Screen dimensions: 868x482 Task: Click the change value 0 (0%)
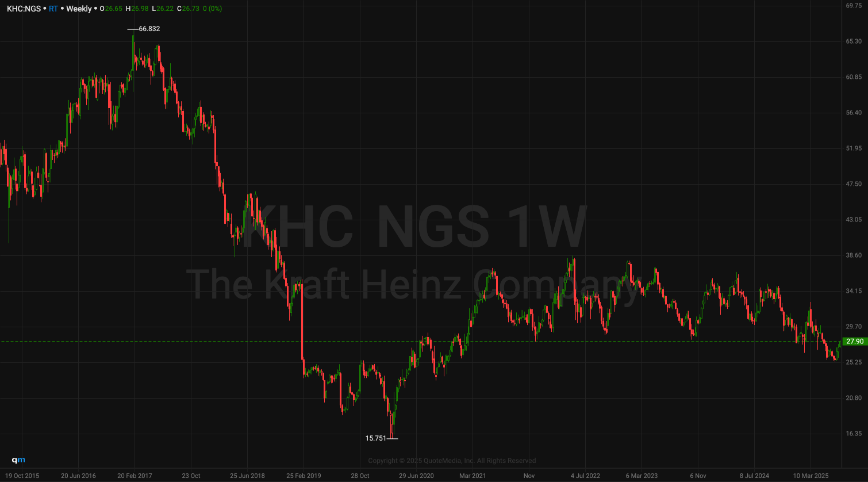(x=213, y=9)
